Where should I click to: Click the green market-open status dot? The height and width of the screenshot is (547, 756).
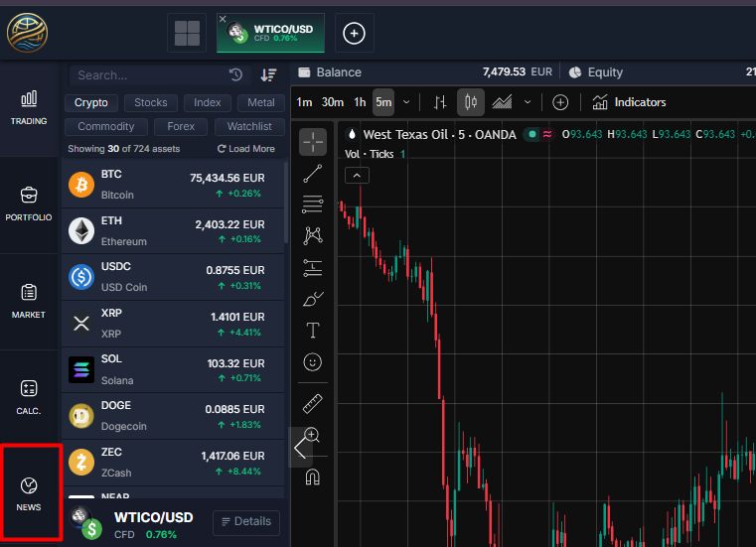[x=532, y=134]
